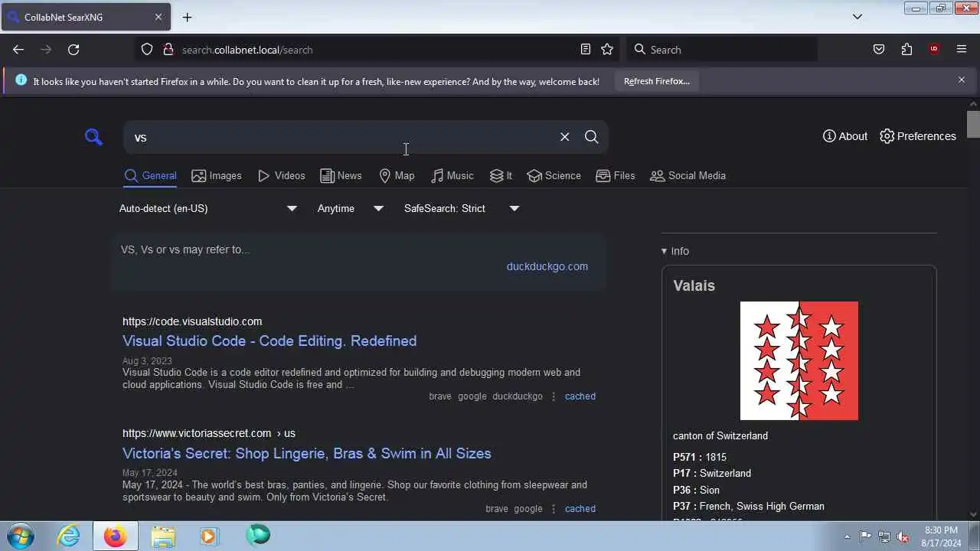Clear the search query with X icon
Image resolution: width=980 pixels, height=551 pixels.
pos(565,137)
